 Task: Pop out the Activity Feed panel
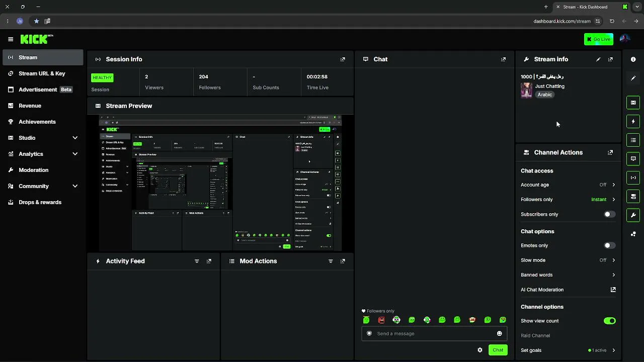(209, 261)
